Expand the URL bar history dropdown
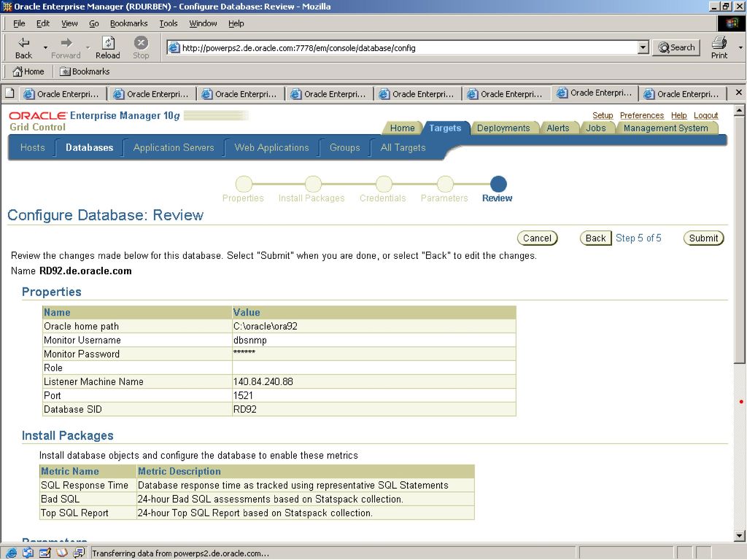The height and width of the screenshot is (560, 747). coord(643,47)
